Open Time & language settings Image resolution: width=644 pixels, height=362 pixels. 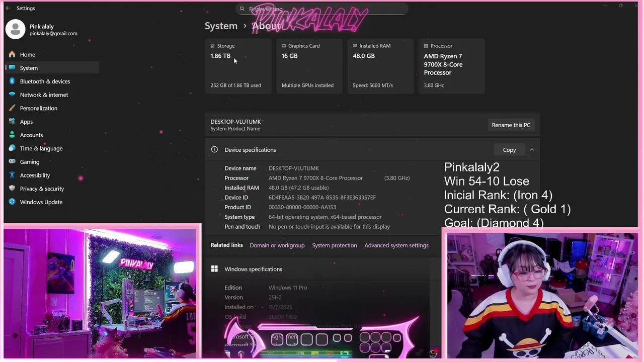(x=52, y=148)
